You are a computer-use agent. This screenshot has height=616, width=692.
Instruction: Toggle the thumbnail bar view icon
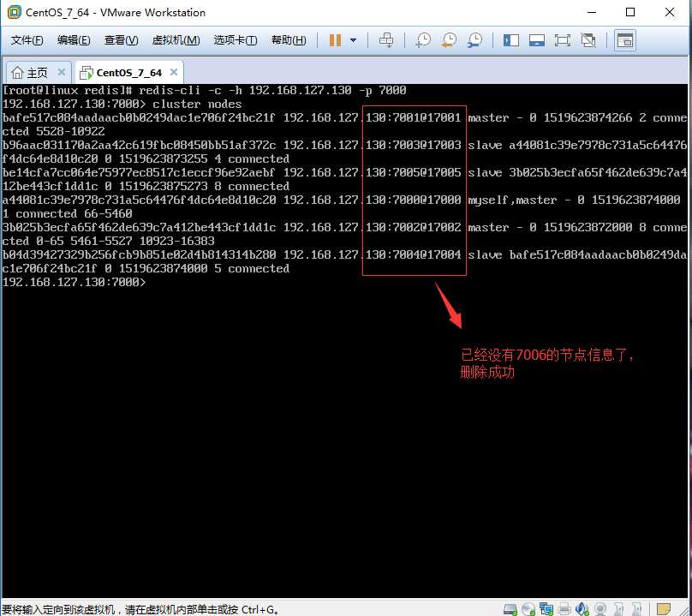click(x=537, y=40)
